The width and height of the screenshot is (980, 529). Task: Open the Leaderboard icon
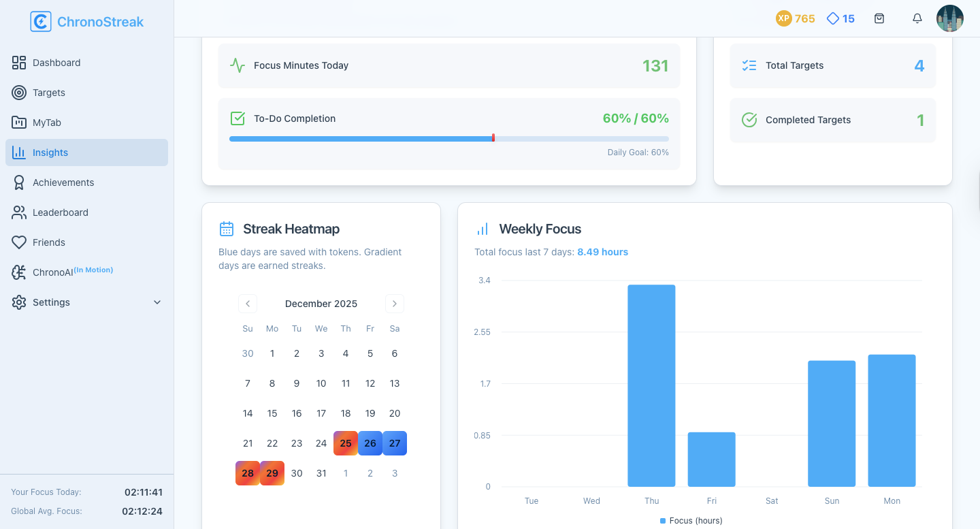pos(18,212)
